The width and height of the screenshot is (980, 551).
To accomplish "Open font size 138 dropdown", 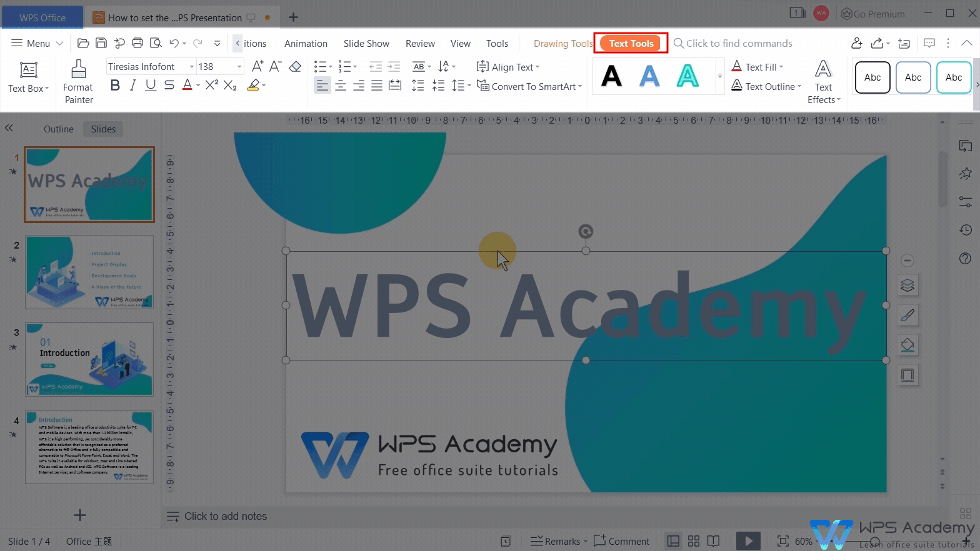I will coord(239,67).
